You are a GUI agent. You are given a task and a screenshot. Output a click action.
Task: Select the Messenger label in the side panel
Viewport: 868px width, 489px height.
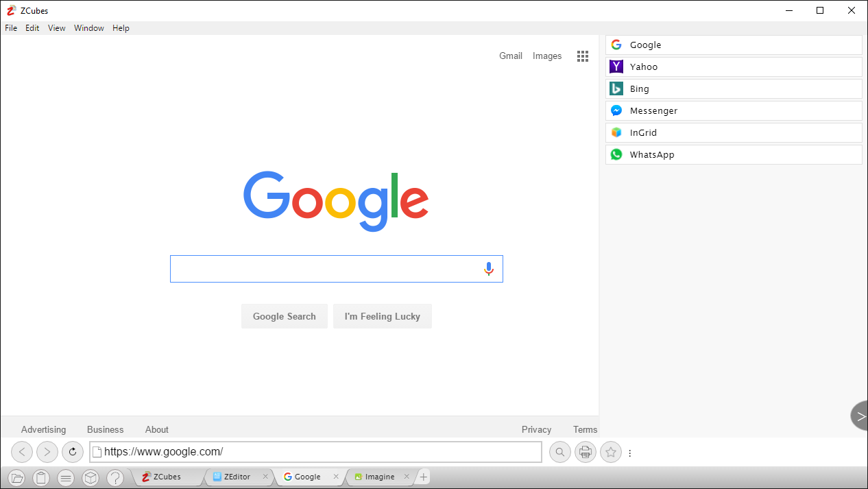[x=654, y=110]
